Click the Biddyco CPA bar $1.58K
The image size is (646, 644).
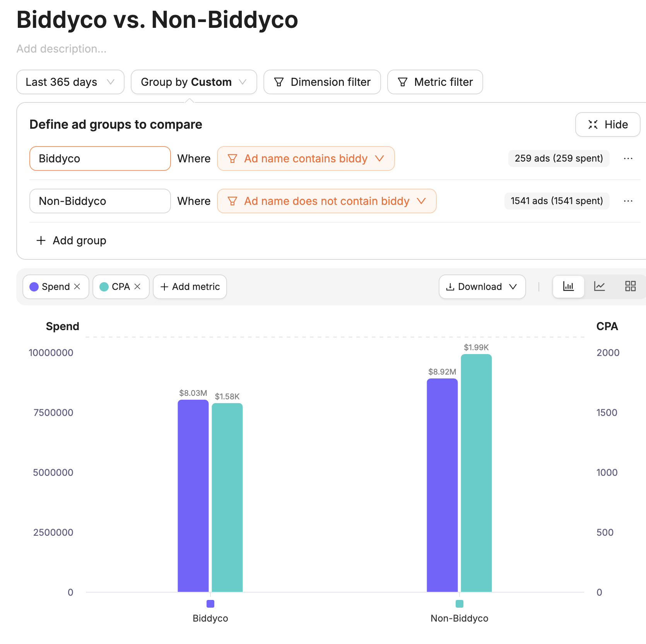click(227, 497)
